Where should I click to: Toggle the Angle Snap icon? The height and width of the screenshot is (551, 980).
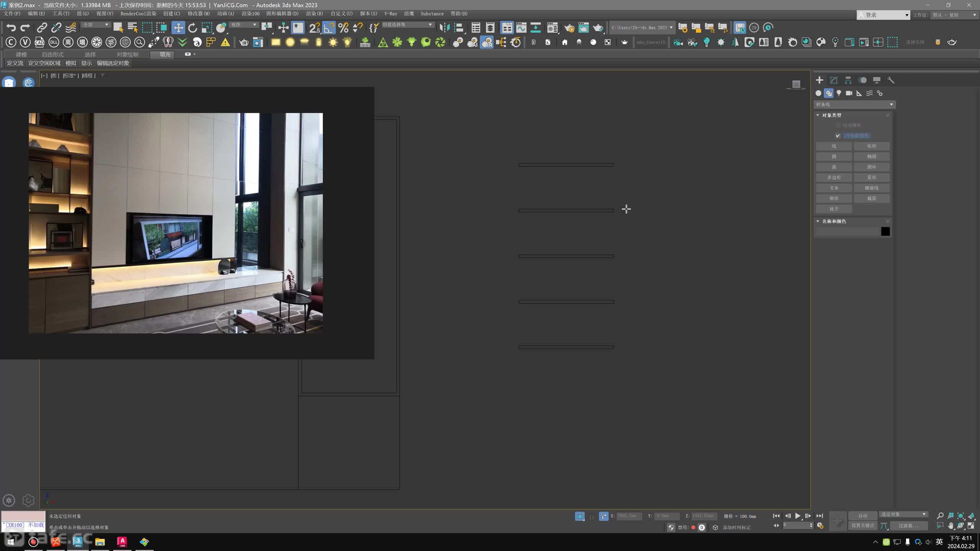tap(329, 28)
